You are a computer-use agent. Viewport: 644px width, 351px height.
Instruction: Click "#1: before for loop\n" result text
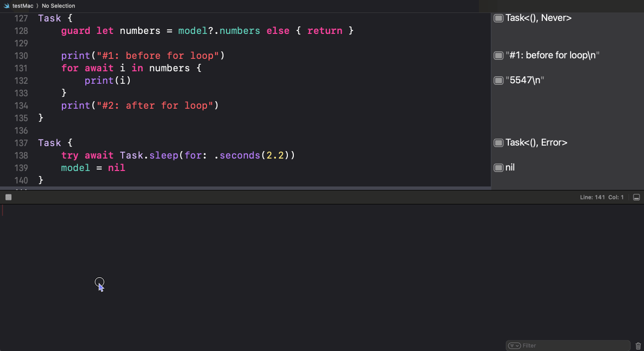coord(552,56)
